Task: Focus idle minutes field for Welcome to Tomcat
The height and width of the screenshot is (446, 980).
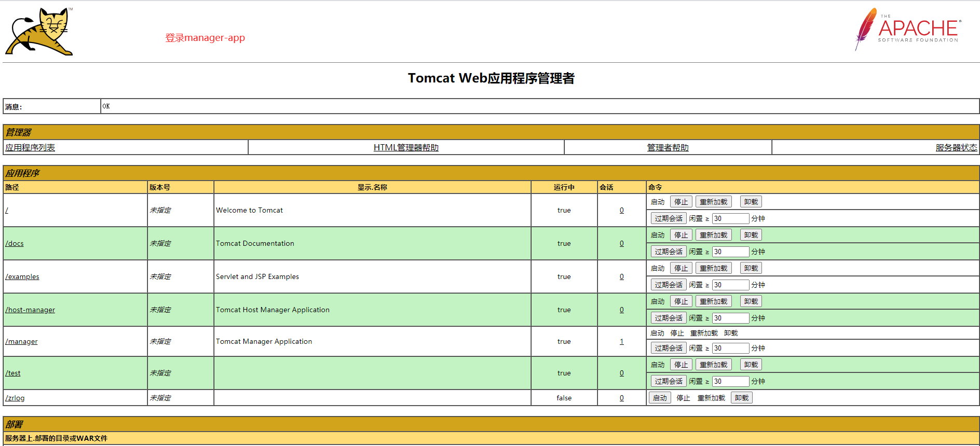Action: (x=730, y=218)
